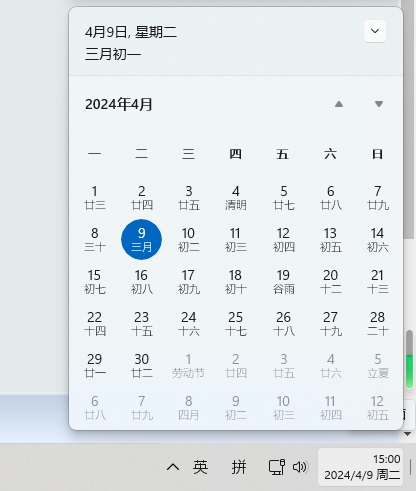The image size is (416, 491).
Task: Select April 5 廿七 in calendar
Action: point(283,198)
